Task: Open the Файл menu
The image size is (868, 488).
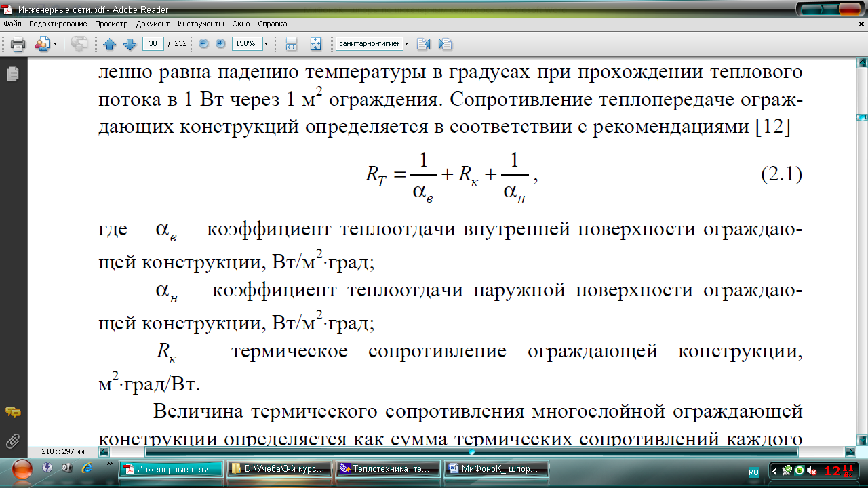Action: [12, 24]
